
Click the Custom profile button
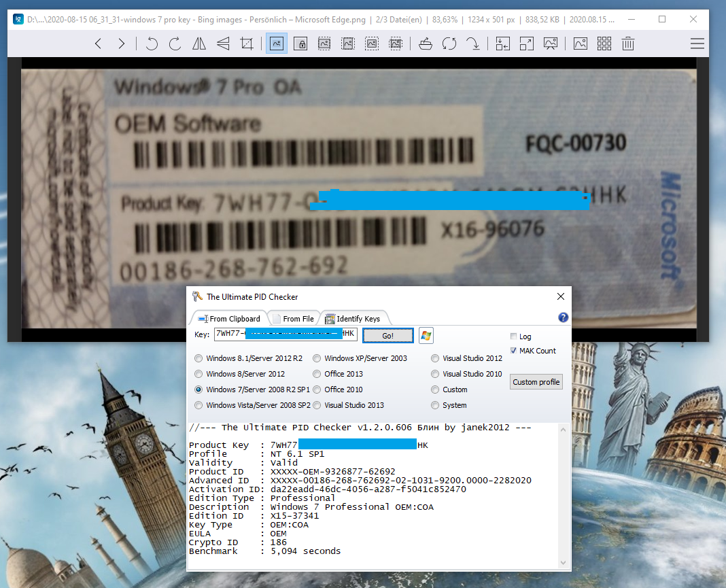tap(536, 382)
